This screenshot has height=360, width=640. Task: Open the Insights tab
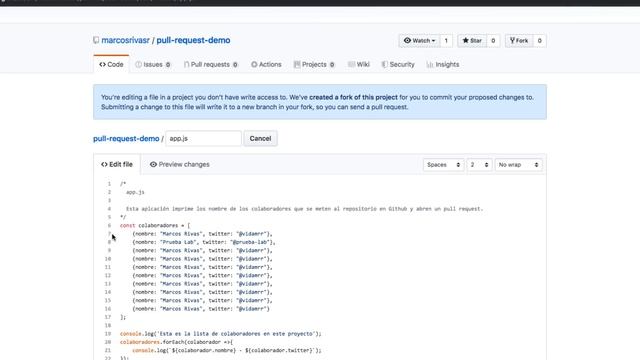(x=443, y=64)
